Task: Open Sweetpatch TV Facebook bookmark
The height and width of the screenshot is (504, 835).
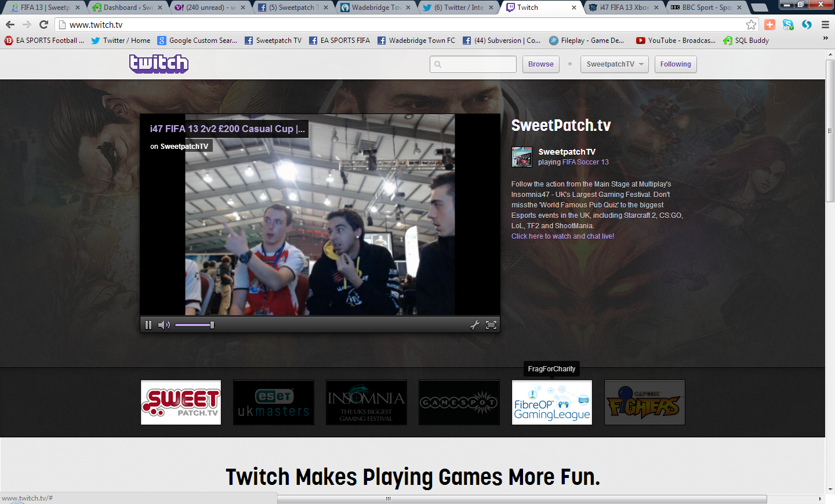Action: (273, 41)
